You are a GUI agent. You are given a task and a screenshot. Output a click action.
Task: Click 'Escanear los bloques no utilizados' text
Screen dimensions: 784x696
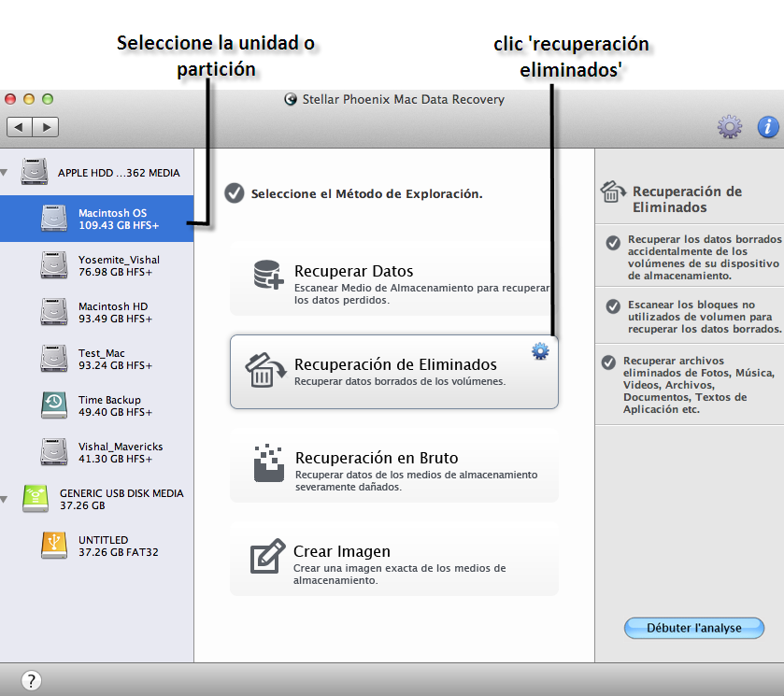[705, 317]
